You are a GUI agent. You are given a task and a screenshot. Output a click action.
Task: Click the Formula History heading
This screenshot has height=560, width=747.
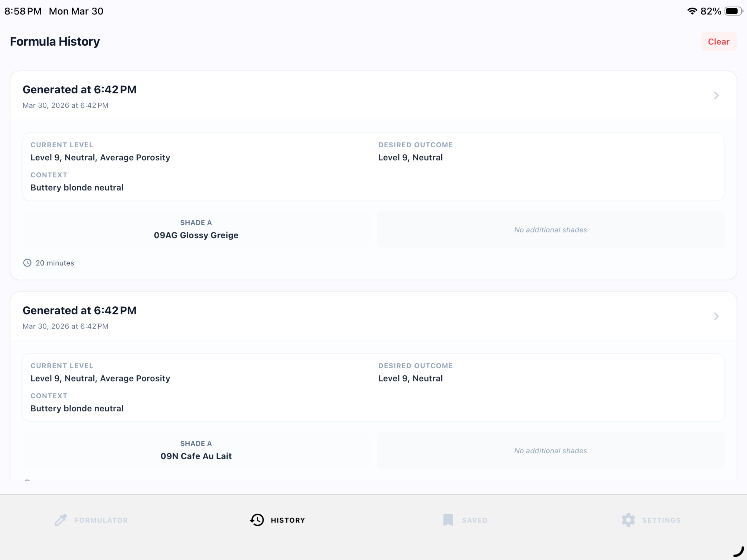55,42
